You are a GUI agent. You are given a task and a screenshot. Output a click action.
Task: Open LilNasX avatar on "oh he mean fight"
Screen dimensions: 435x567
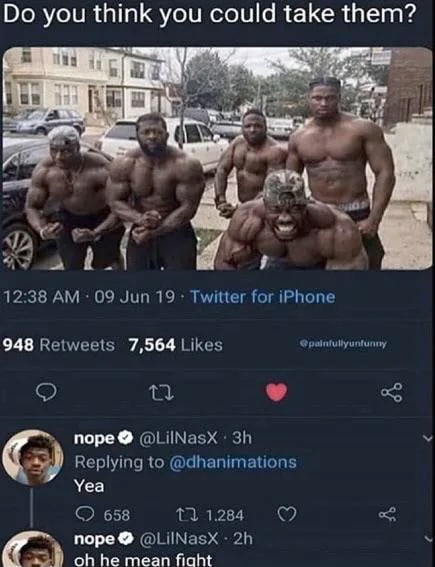pyautogui.click(x=33, y=550)
